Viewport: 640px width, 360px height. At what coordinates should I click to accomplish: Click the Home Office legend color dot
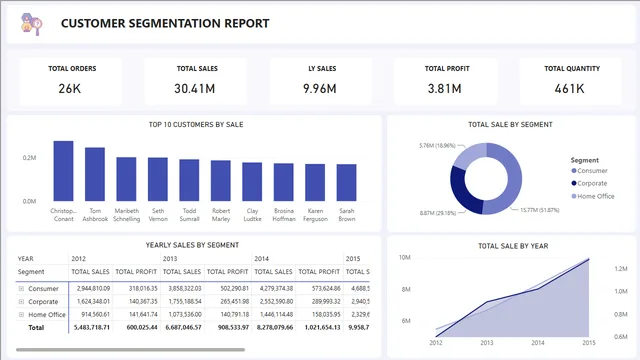coord(574,196)
